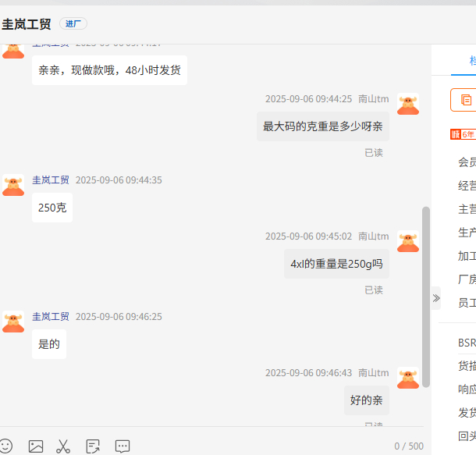476x455 pixels.
Task: Switch to the first right-panel tab
Action: click(x=471, y=60)
